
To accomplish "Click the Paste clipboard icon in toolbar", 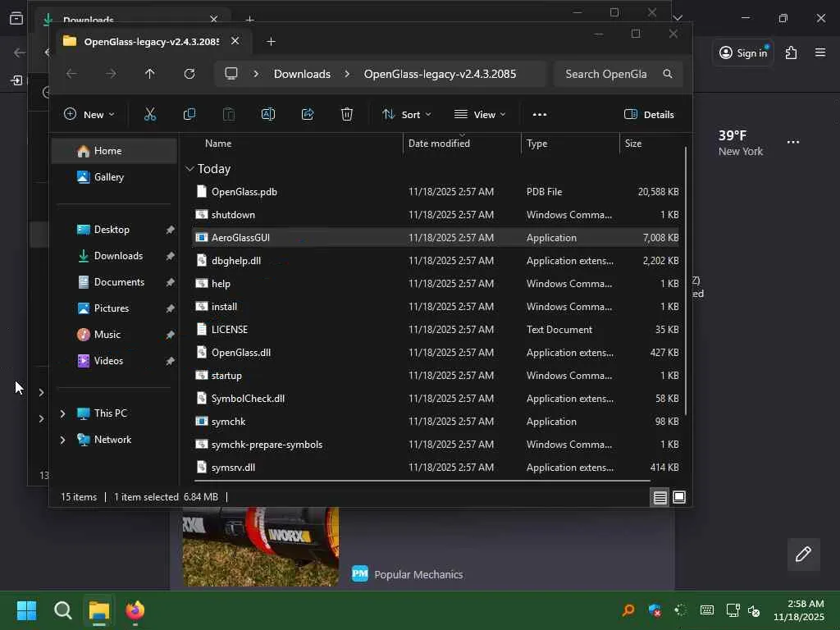I will click(229, 114).
